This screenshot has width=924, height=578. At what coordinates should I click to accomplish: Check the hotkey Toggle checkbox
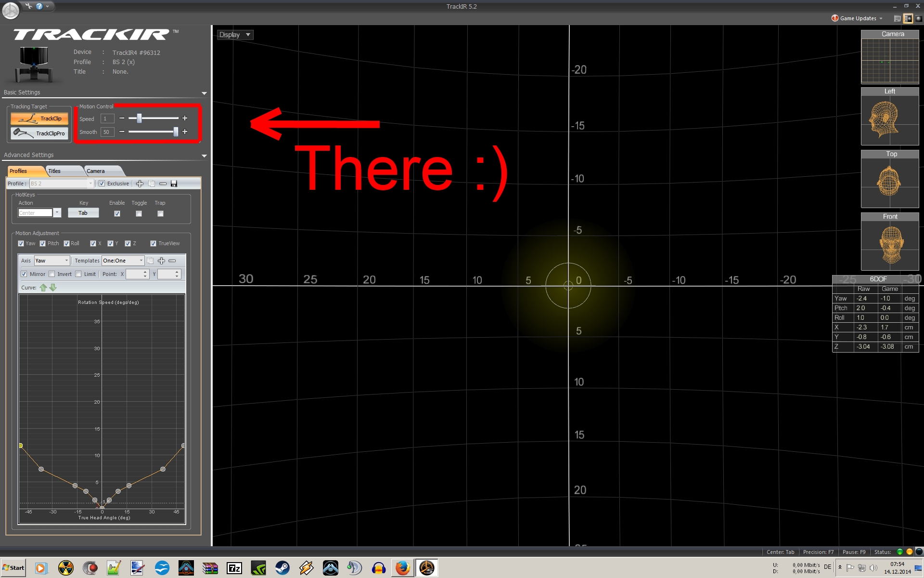tap(139, 213)
